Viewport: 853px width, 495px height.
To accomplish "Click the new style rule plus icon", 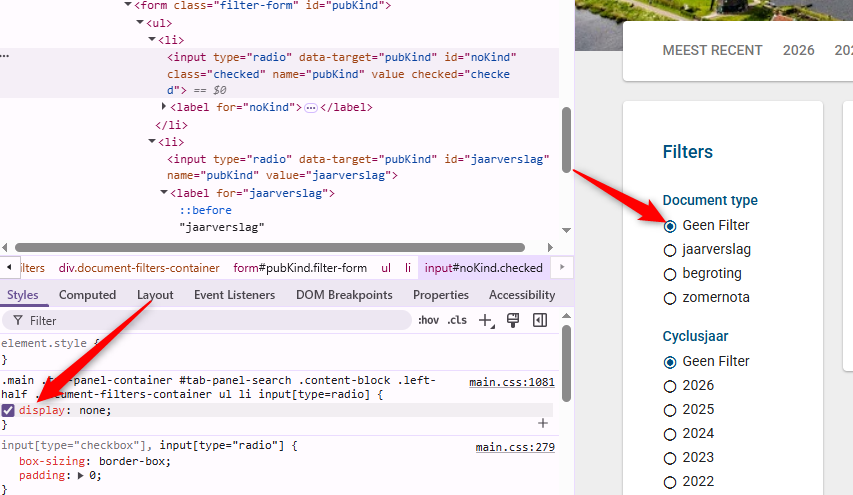I will [x=485, y=320].
